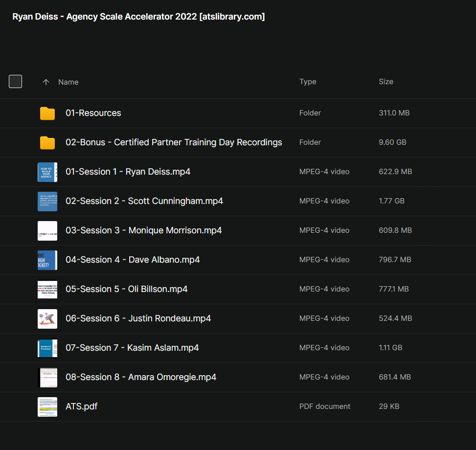Image resolution: width=476 pixels, height=450 pixels.
Task: Open the 01-Resources folder name
Action: point(93,113)
